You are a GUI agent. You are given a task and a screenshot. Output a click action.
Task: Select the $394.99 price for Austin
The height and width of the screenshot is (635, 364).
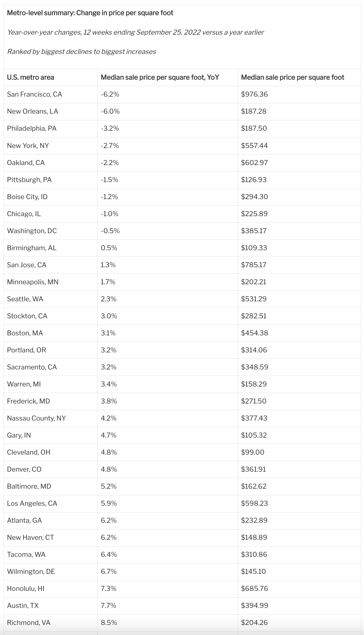point(254,606)
